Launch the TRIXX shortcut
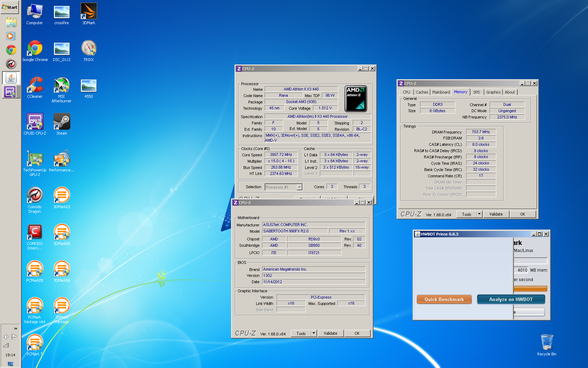The width and height of the screenshot is (588, 368). tap(89, 51)
